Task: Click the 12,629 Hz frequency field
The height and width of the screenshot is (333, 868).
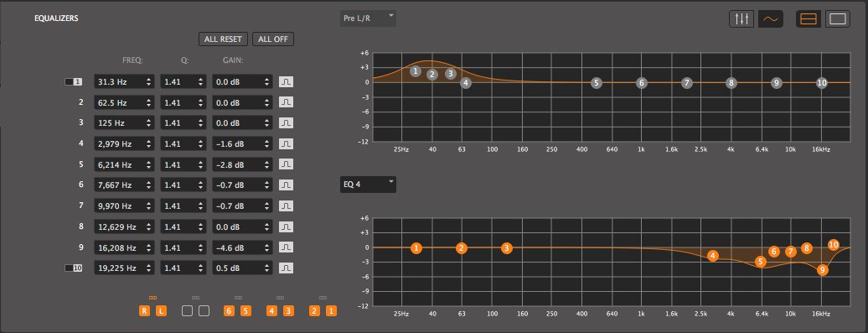Action: (125, 226)
